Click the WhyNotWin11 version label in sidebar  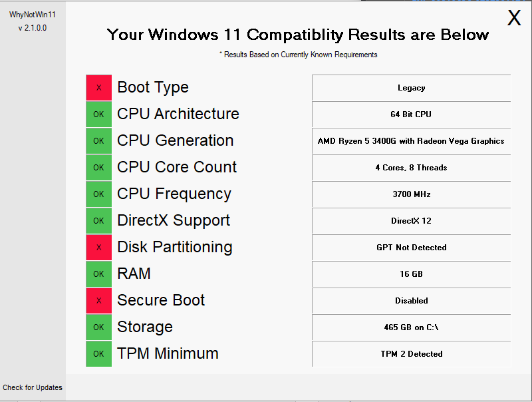pyautogui.click(x=33, y=28)
